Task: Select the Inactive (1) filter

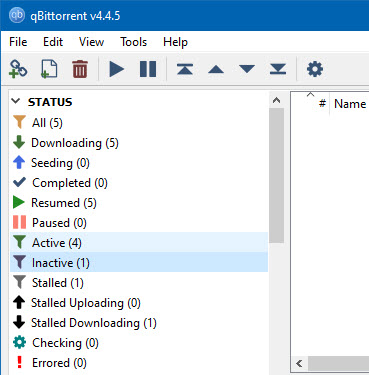Action: [139, 262]
